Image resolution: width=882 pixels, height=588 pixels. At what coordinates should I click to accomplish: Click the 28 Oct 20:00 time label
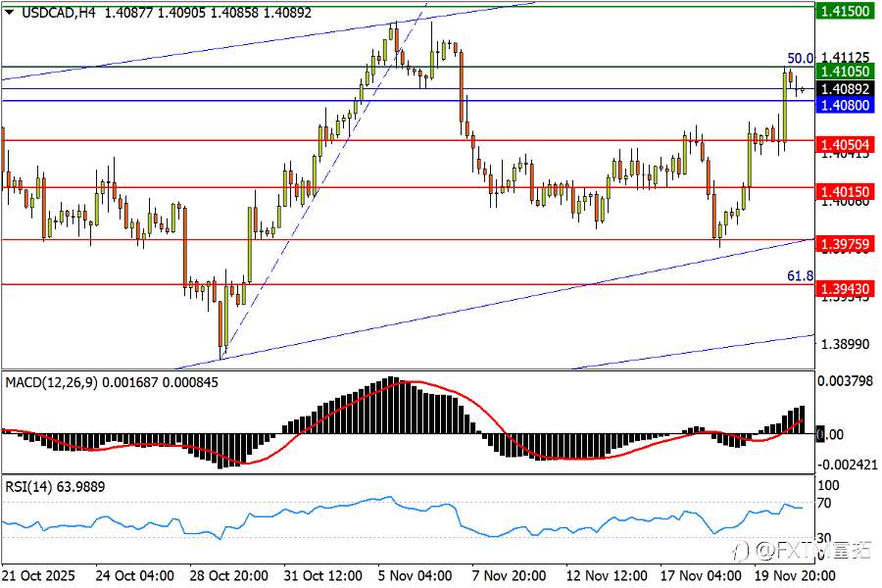coord(229,576)
